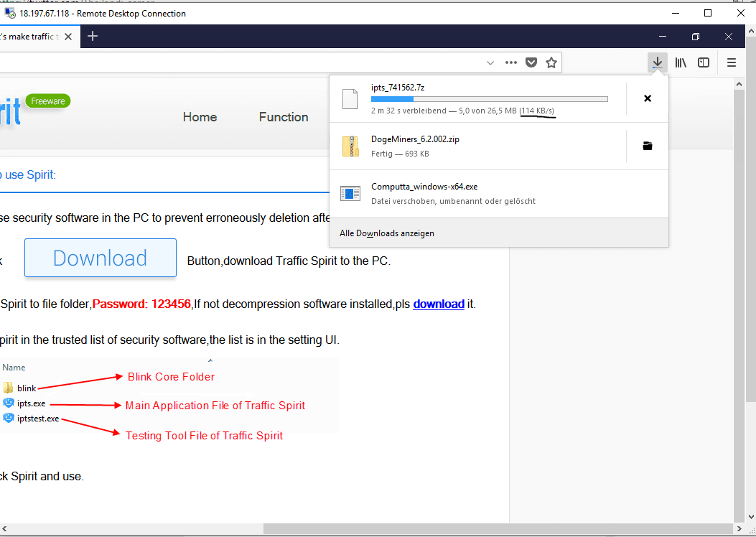Open a new browser tab with plus

click(x=93, y=36)
